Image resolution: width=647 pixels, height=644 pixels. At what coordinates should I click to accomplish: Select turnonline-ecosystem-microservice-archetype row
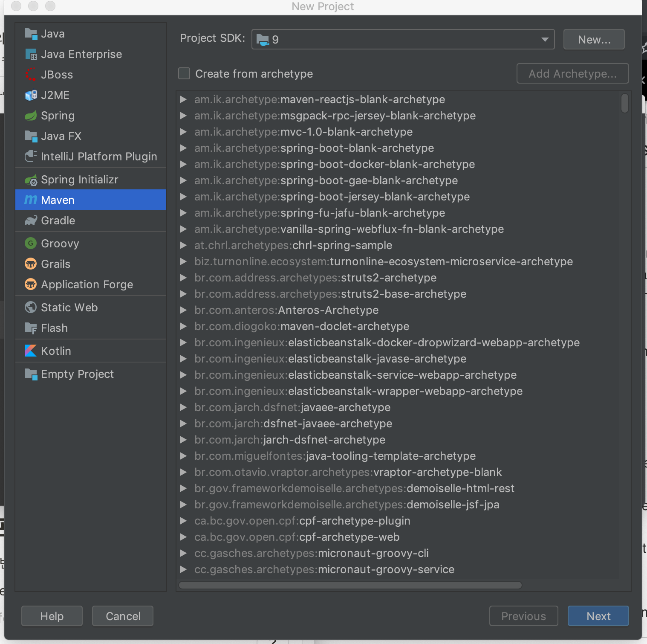pyautogui.click(x=399, y=261)
